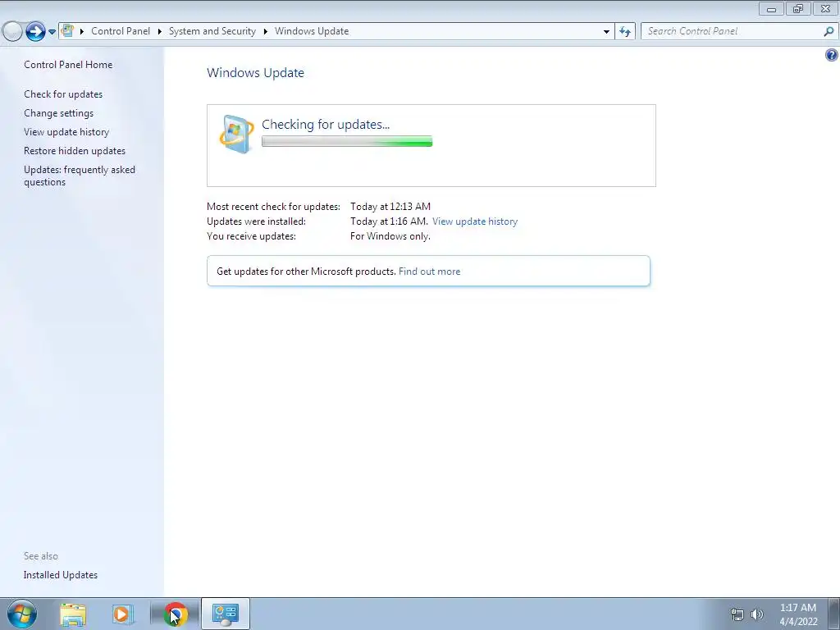Viewport: 840px width, 630px height.
Task: Open Restore hidden updates link
Action: [x=75, y=151]
